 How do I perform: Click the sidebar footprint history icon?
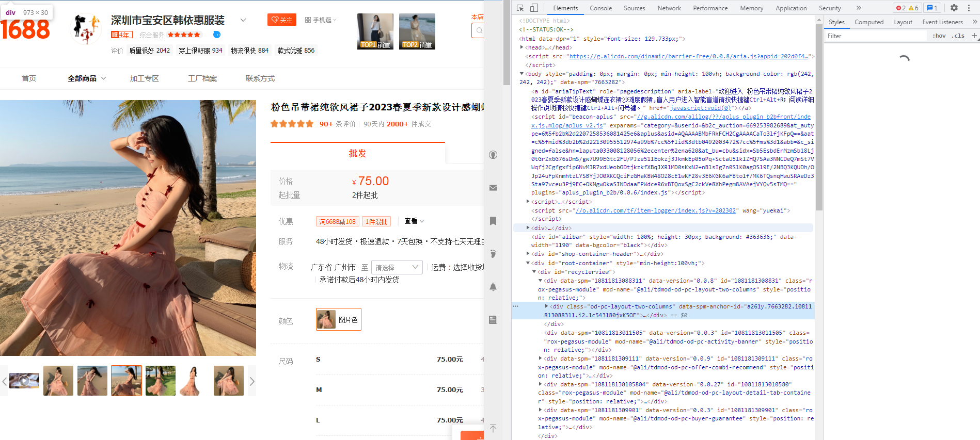click(493, 254)
